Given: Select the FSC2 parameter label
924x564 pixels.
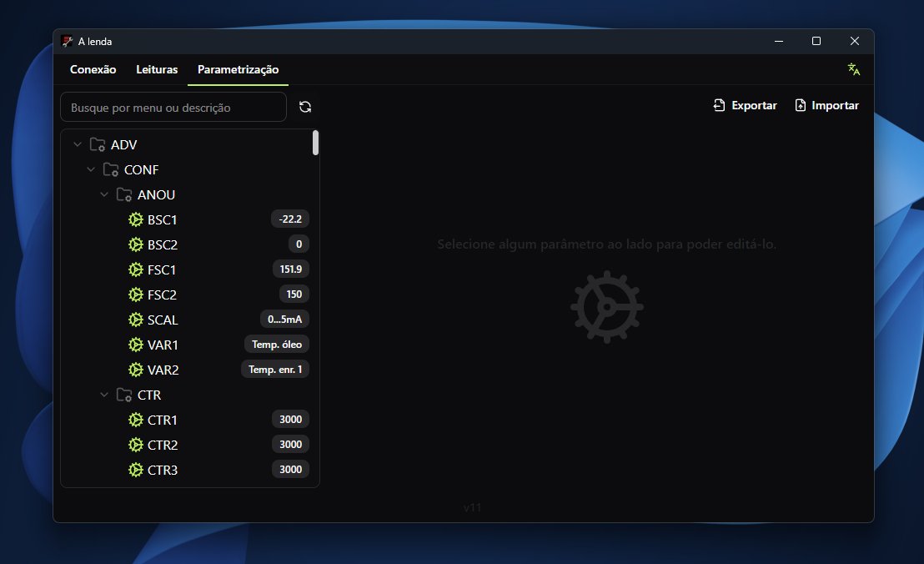Looking at the screenshot, I should tap(162, 295).
